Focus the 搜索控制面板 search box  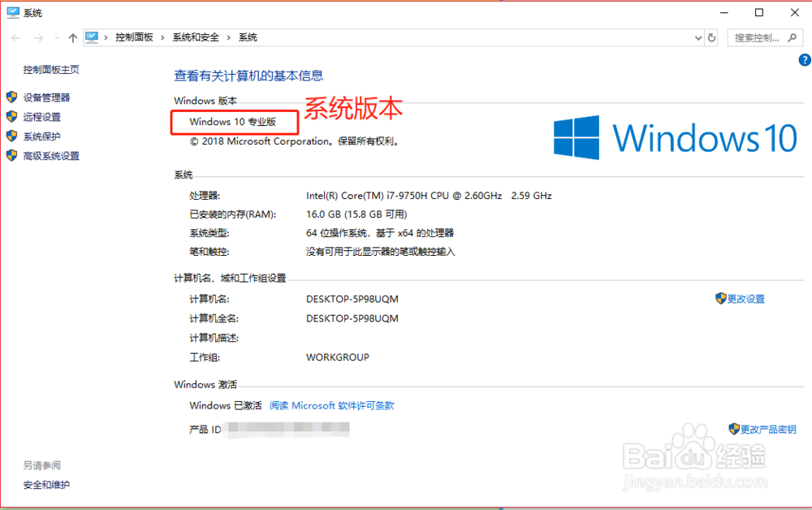pos(765,38)
